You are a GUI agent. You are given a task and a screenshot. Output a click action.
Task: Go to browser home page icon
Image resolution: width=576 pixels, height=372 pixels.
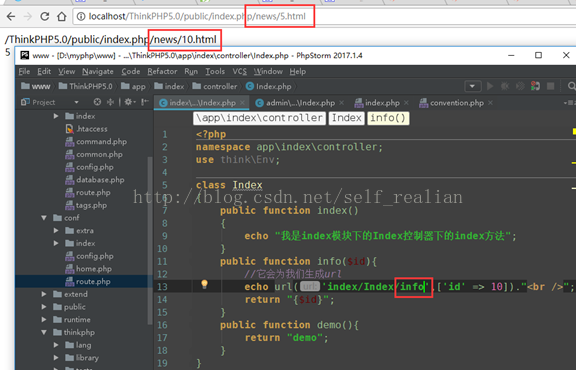click(62, 17)
